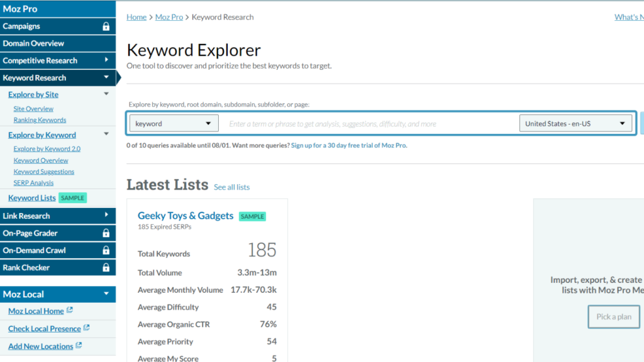Open the Geeky Toys & Gadgets list
644x362 pixels.
[x=186, y=216]
